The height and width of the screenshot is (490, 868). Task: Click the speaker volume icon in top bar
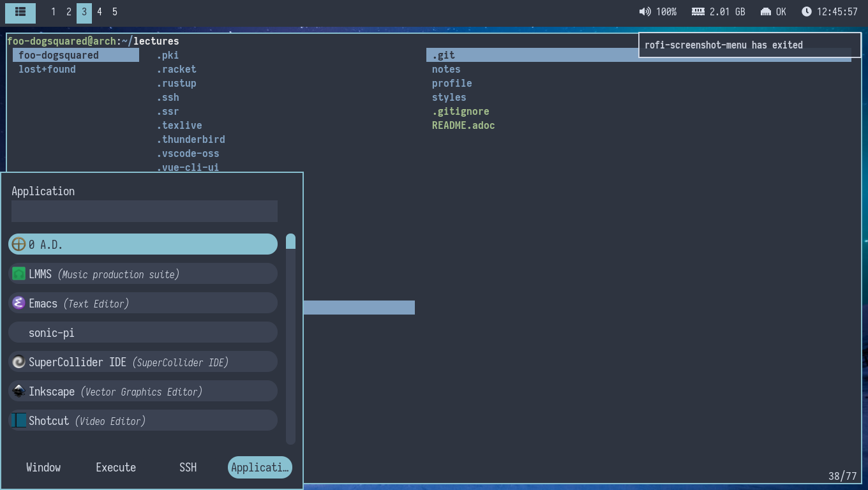pos(645,11)
